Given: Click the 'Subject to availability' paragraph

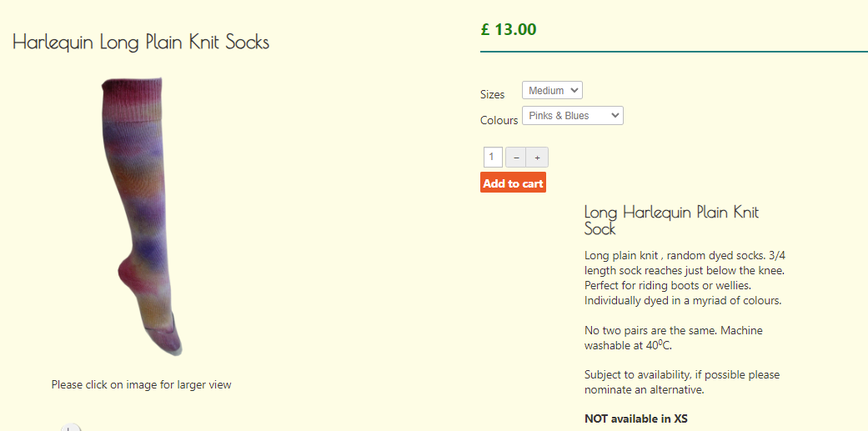Looking at the screenshot, I should 681,382.
